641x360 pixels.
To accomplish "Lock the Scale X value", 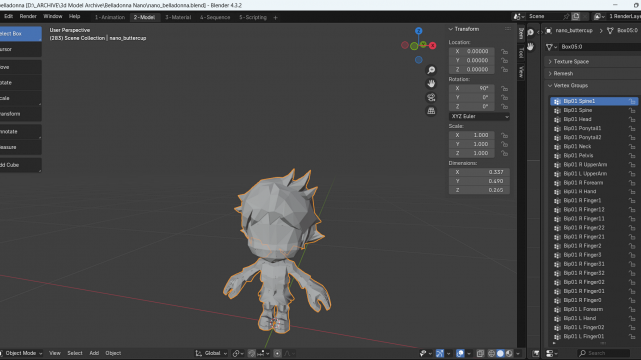I will pos(504,135).
